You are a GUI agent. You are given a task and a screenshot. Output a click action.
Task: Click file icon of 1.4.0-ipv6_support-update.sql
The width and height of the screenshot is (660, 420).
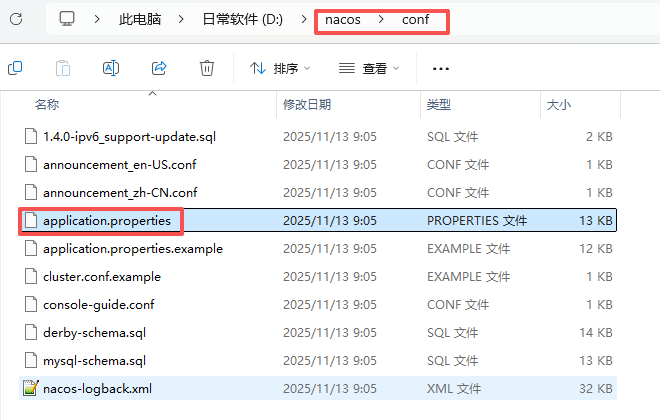pos(31,137)
